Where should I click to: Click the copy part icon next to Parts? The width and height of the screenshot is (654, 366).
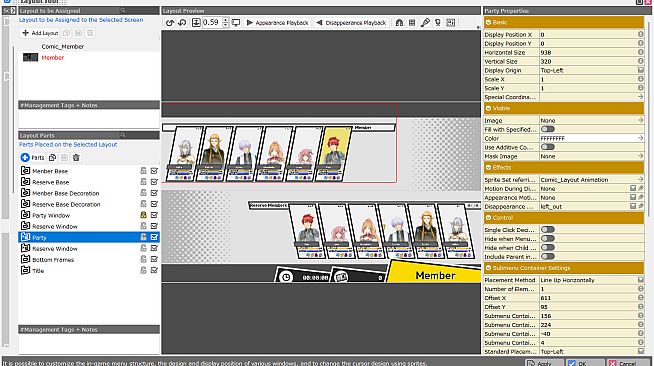pos(53,158)
